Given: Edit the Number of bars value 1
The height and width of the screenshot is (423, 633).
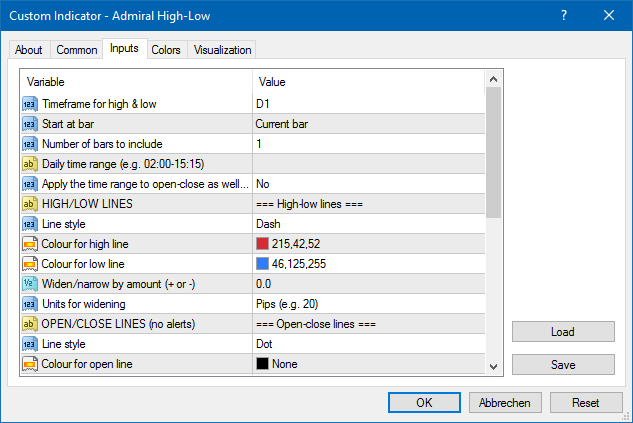Looking at the screenshot, I should tap(369, 144).
